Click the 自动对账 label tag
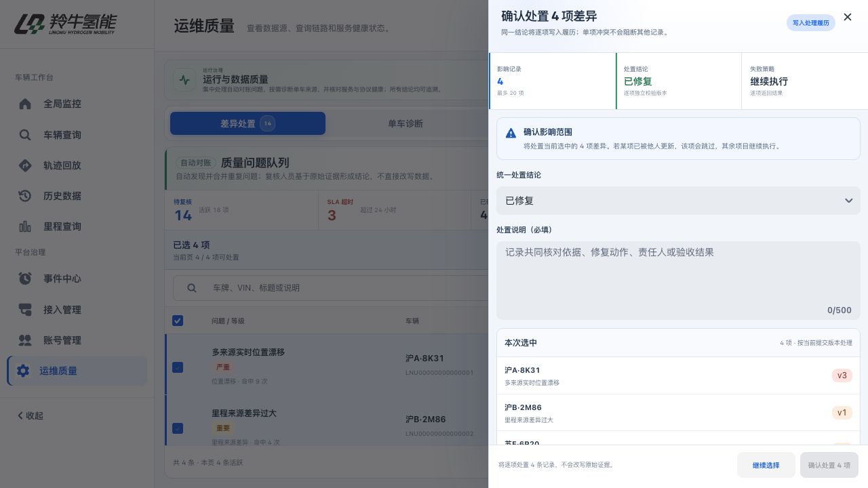This screenshot has height=488, width=868. 196,163
